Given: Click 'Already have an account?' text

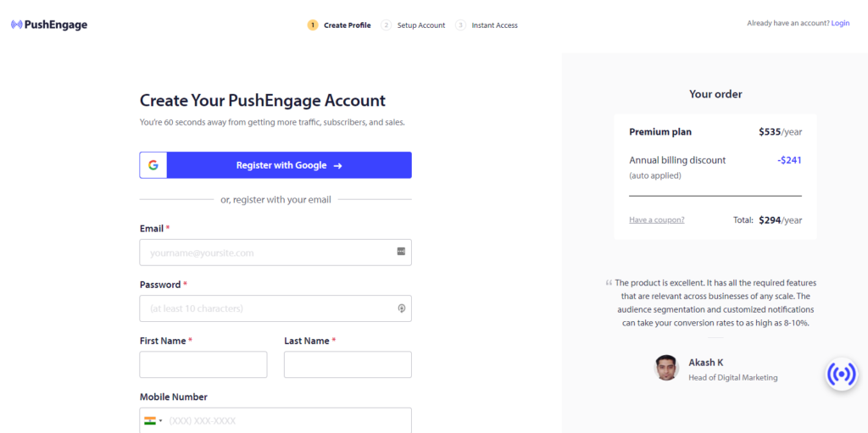Looking at the screenshot, I should 788,23.
